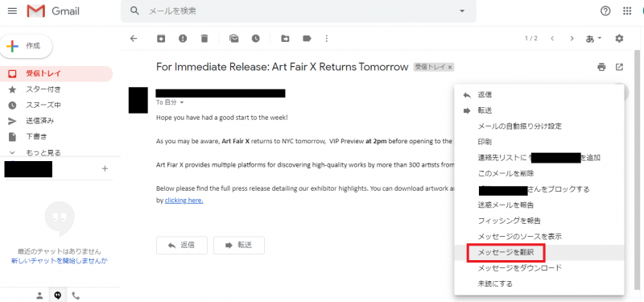
Task: Click the メールを検索 search field
Action: pos(299,11)
